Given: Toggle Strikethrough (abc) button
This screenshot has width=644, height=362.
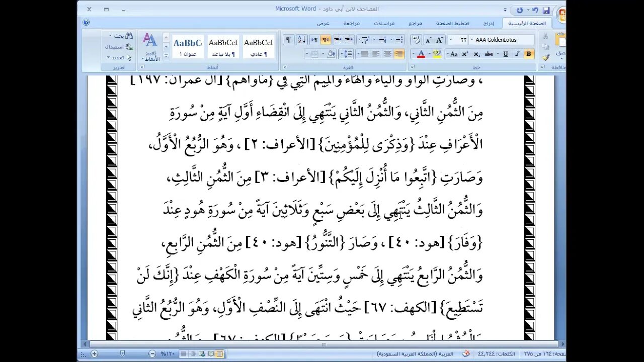Looking at the screenshot, I should 488,54.
